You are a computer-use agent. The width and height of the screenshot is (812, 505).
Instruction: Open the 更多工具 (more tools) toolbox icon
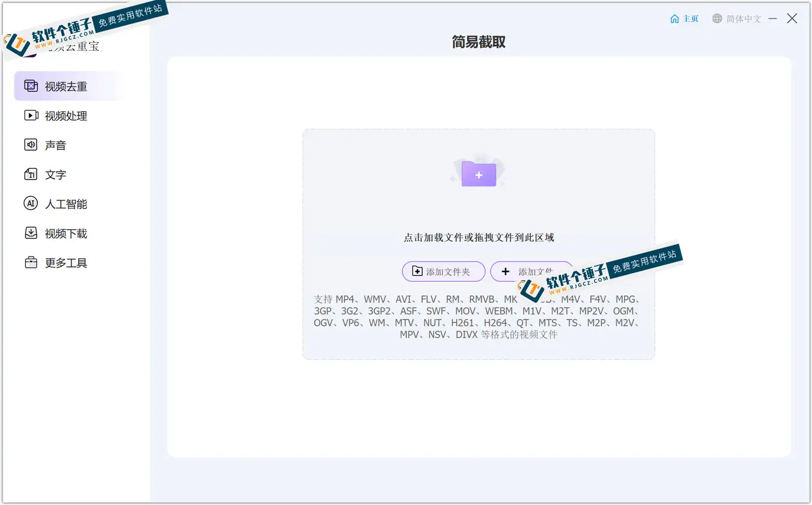tap(31, 262)
